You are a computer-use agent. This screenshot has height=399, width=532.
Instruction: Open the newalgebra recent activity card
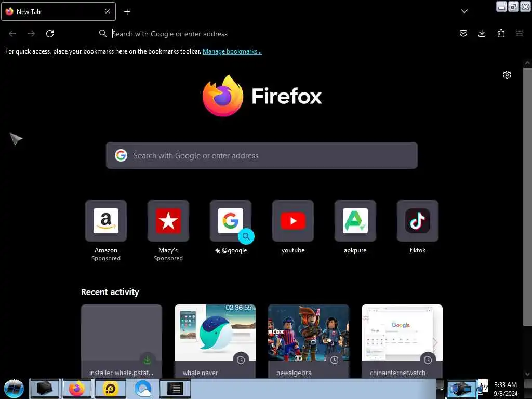click(x=309, y=341)
